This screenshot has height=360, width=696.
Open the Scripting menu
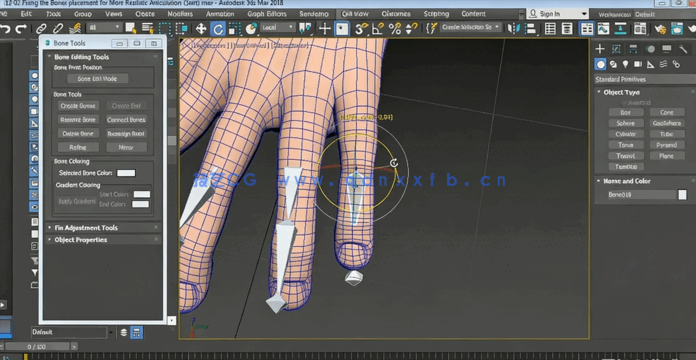coord(436,14)
